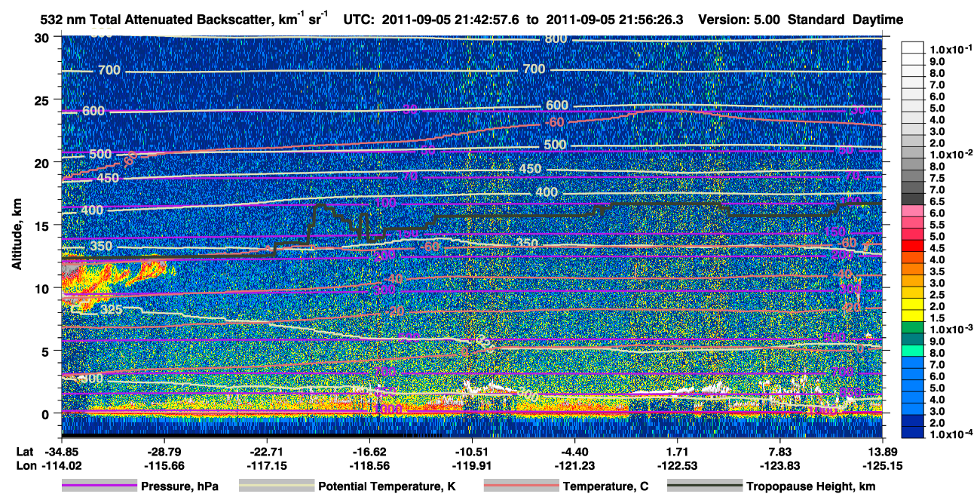Click the yellow colorbar swatch labeled 1.5
The height and width of the screenshot is (503, 980).
[x=913, y=316]
